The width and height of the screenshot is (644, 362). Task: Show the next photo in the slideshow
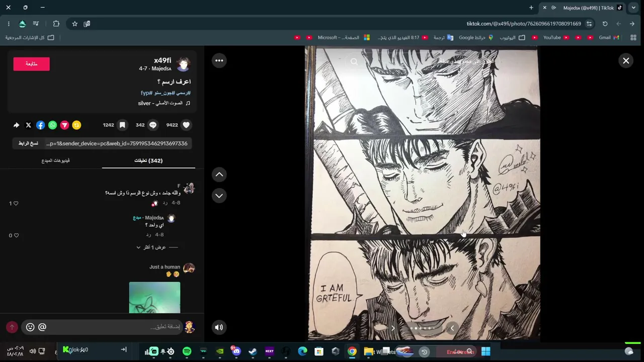coord(393,328)
